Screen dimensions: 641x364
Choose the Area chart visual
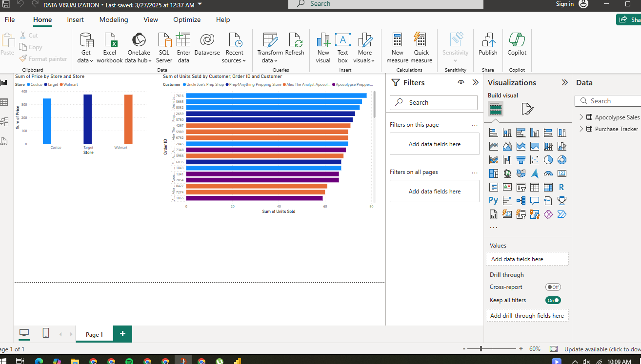click(x=507, y=146)
